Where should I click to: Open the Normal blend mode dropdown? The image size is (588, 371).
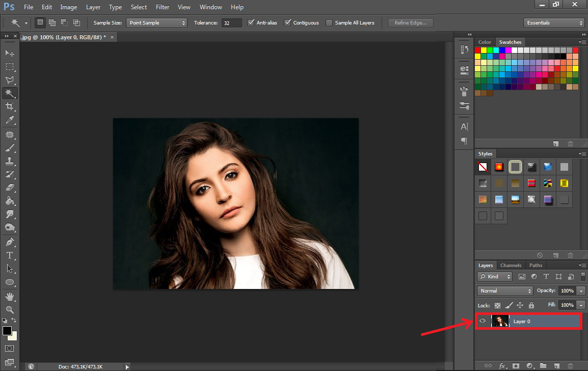(x=504, y=290)
